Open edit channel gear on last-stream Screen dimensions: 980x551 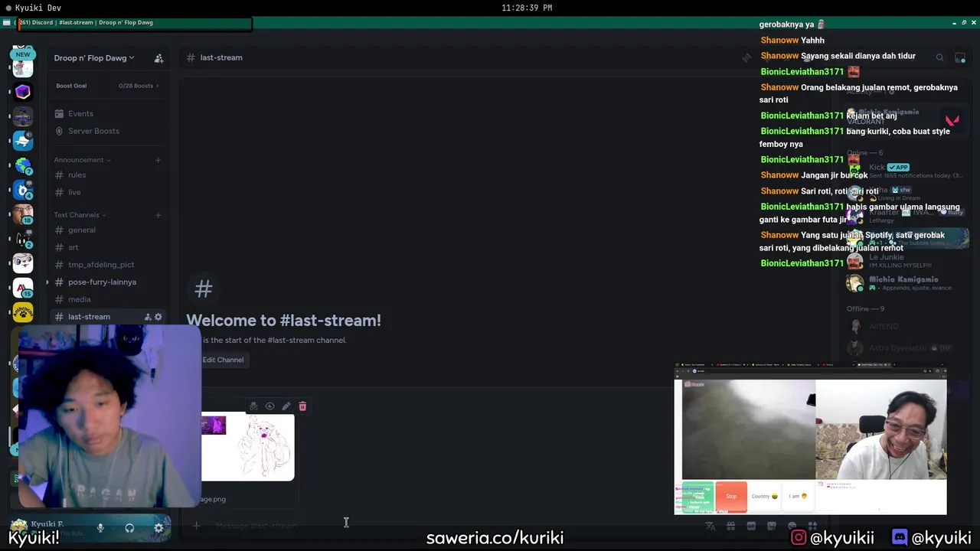pos(158,317)
